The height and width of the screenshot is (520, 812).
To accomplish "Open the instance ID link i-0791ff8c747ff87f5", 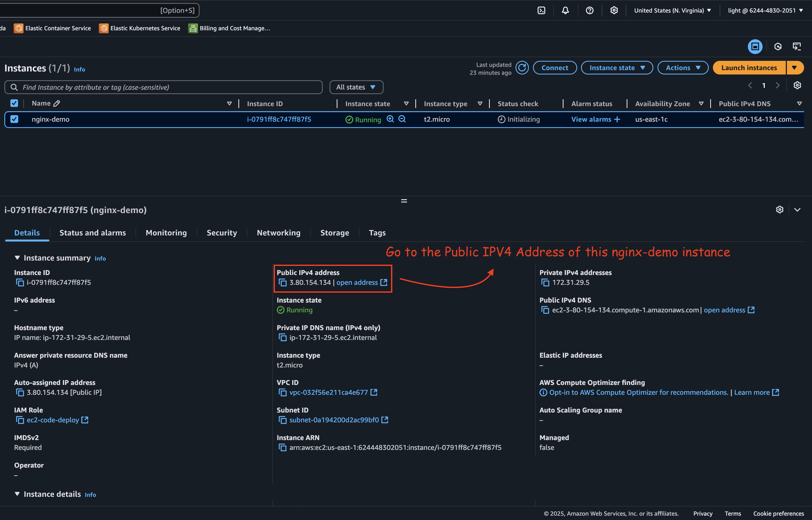I will 279,119.
